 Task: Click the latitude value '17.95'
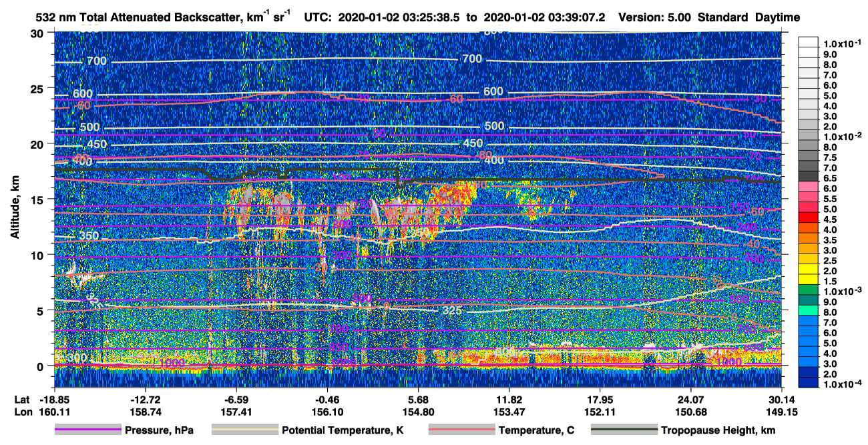(x=600, y=400)
